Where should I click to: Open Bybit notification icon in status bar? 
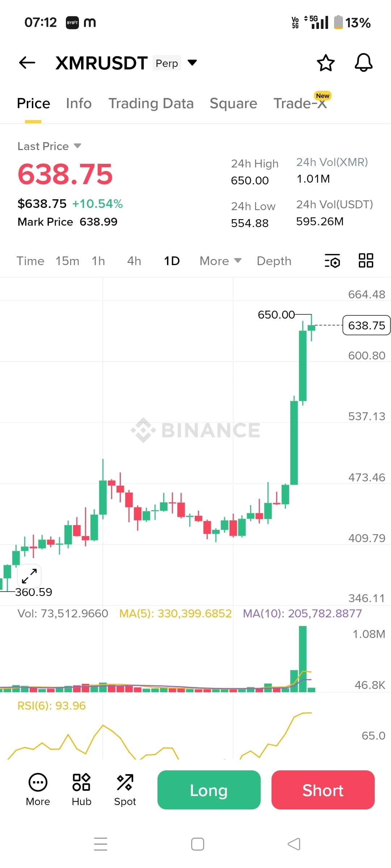[x=72, y=22]
